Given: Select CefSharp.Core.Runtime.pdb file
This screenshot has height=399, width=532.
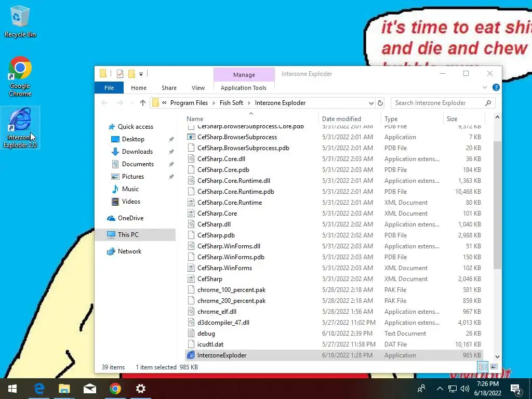Looking at the screenshot, I should click(x=334, y=192).
